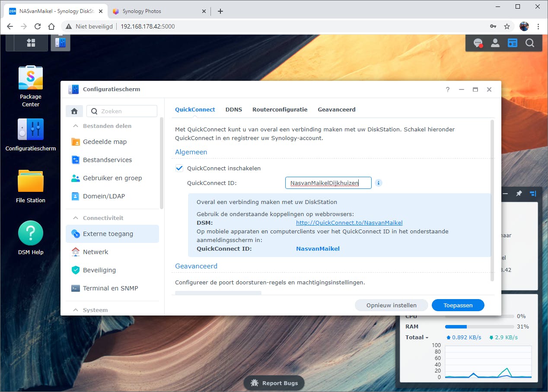Screen dimensions: 548x392
Task: Open a new browser tab
Action: (x=220, y=11)
